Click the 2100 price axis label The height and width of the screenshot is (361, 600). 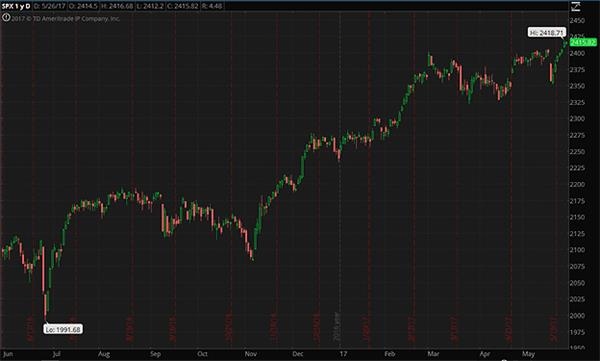coord(577,250)
